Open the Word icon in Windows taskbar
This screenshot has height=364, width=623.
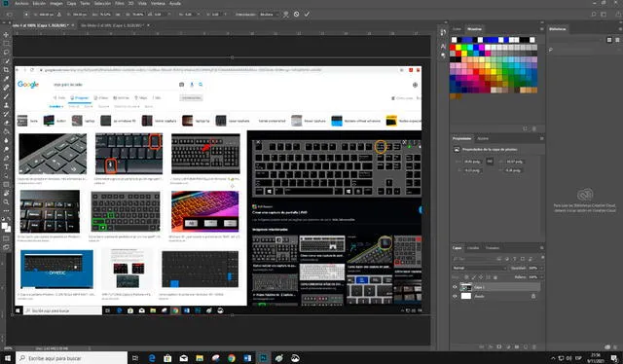coord(247,358)
